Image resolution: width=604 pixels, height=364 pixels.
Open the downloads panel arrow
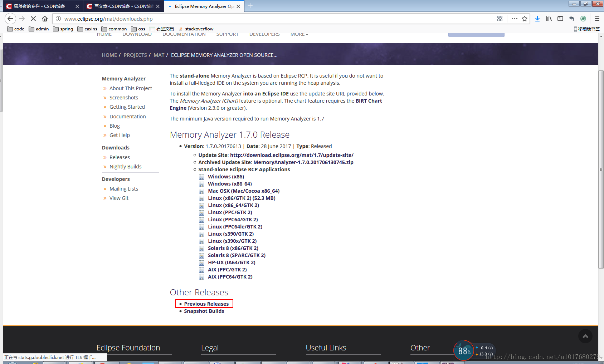537,19
